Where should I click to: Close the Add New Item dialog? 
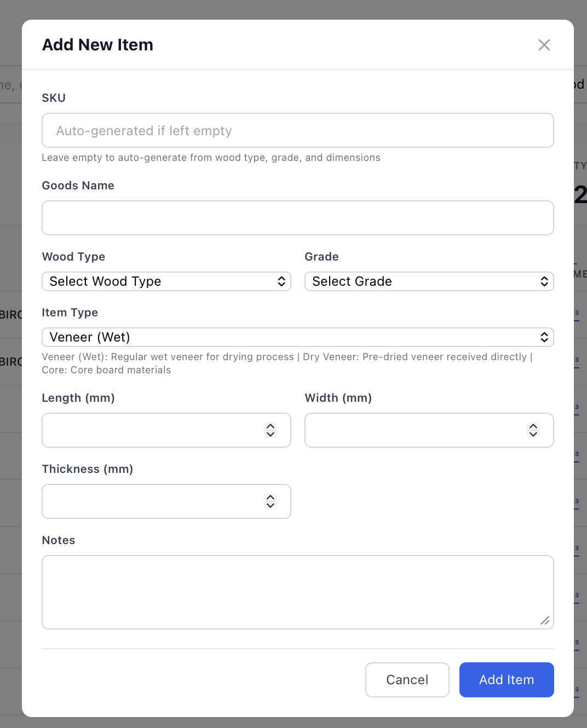coord(544,45)
